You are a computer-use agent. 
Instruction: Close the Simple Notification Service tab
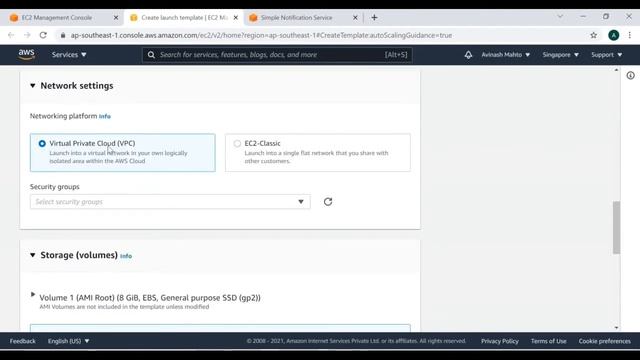coord(355,18)
